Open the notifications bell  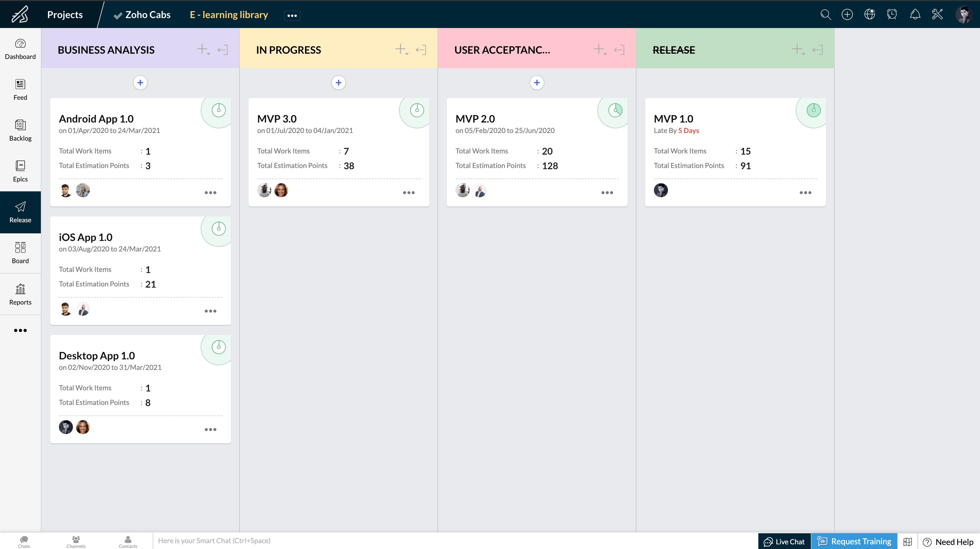[915, 15]
